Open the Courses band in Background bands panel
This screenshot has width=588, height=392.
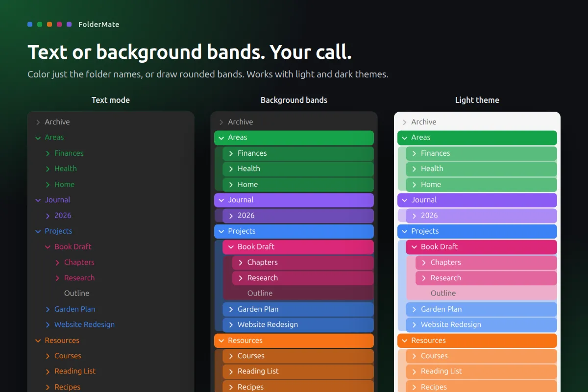[x=298, y=356]
